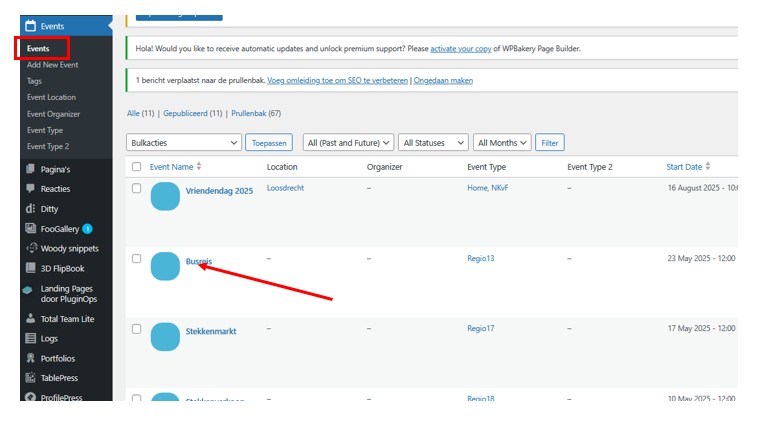Click the FooGallery notification badge

87,229
